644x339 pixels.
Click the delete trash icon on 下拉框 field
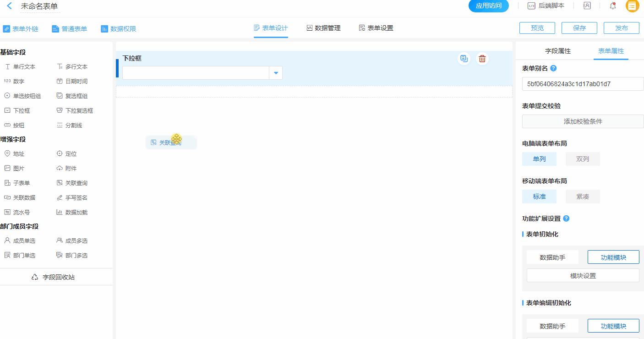[x=482, y=59]
